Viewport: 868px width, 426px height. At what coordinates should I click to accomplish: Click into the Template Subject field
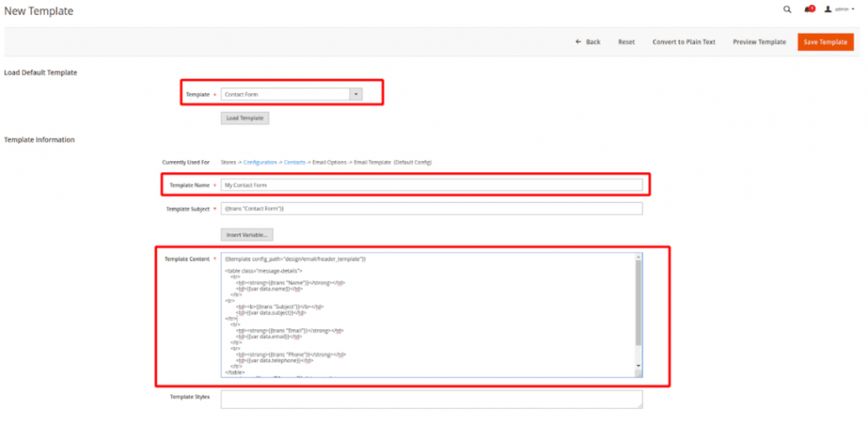click(431, 209)
